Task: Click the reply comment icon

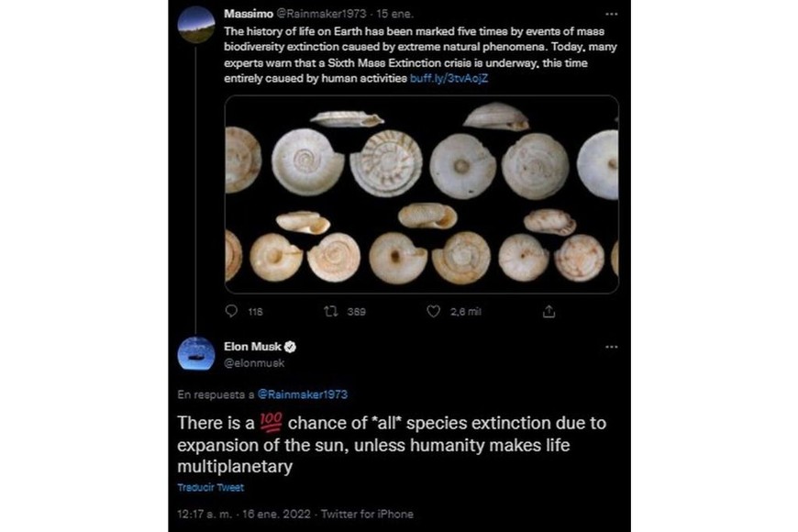Action: click(231, 312)
